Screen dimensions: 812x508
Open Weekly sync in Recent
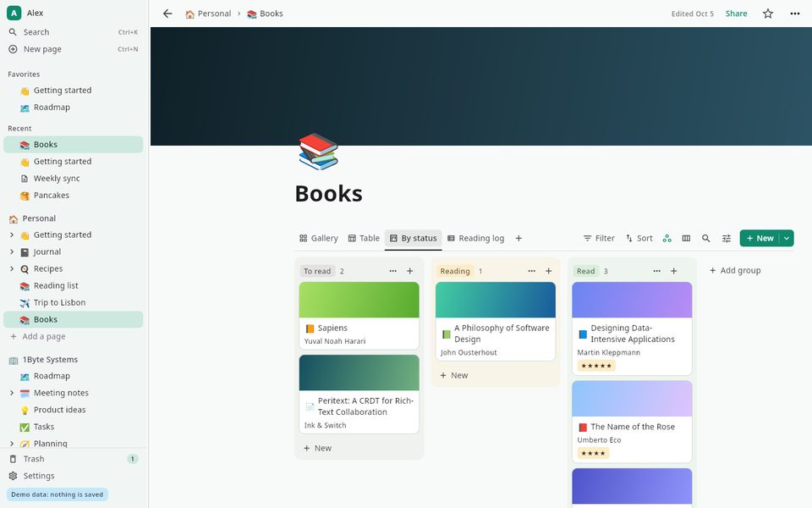pos(73,179)
